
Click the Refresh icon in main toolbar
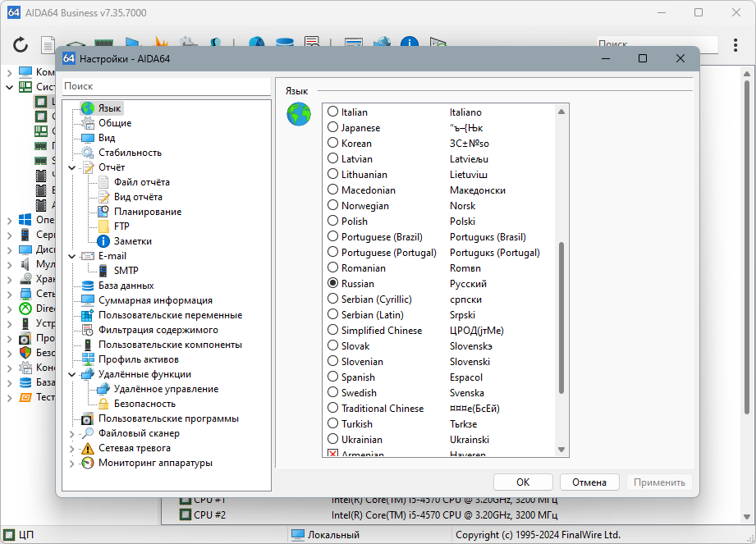pos(21,45)
